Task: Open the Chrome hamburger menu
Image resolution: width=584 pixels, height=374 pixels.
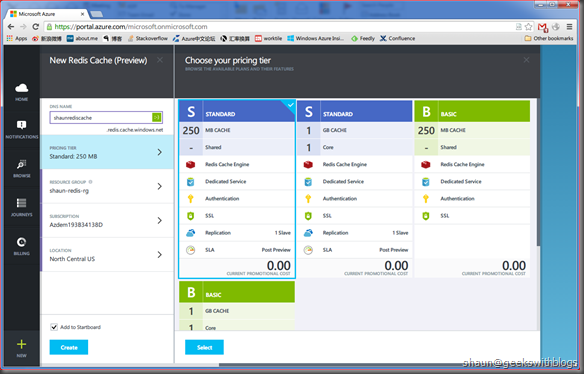Action: [x=569, y=26]
